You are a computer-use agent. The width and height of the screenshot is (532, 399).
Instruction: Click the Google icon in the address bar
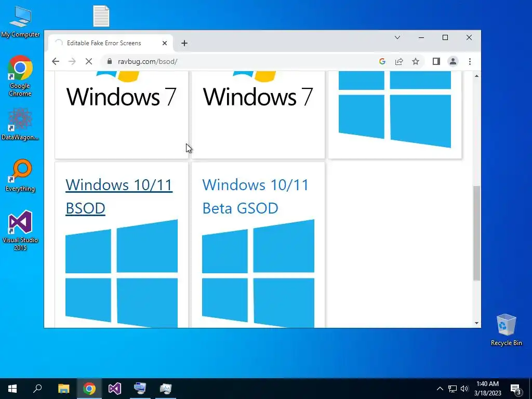point(382,61)
